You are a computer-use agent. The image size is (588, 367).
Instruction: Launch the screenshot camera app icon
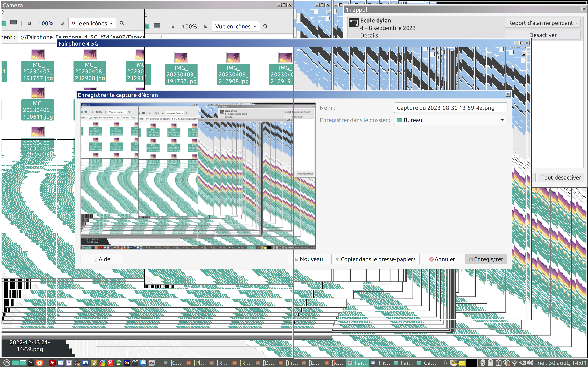[85, 363]
